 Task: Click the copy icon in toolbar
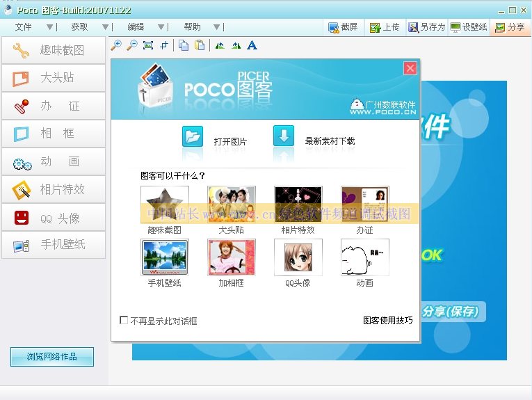coord(184,45)
